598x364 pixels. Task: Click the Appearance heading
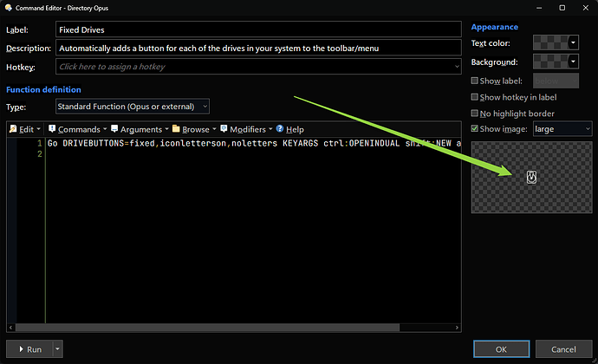pos(494,27)
